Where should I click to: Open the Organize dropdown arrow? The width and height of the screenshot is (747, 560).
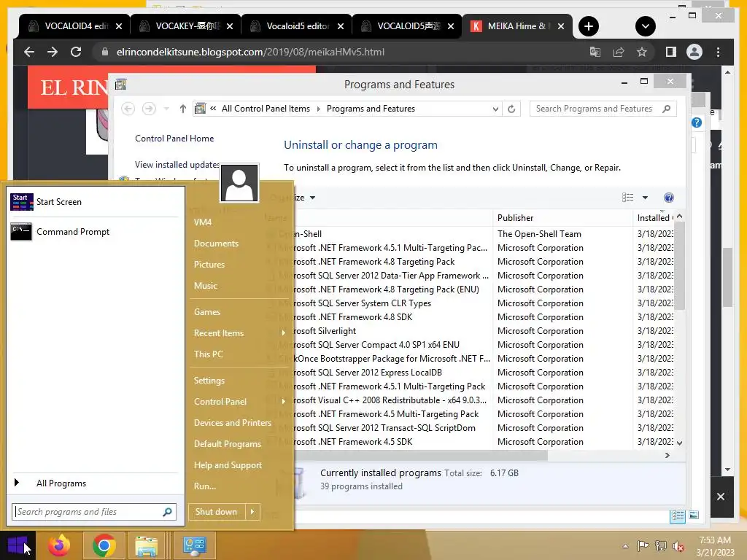click(x=312, y=198)
